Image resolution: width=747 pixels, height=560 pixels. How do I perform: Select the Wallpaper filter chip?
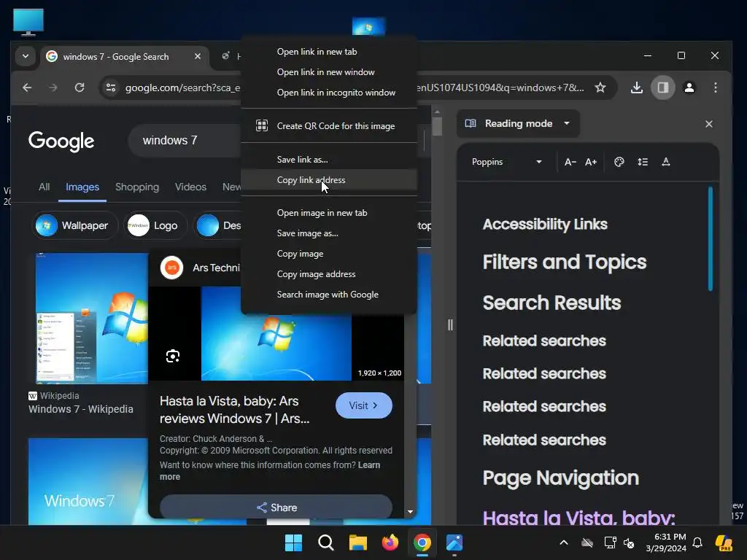[x=75, y=225]
